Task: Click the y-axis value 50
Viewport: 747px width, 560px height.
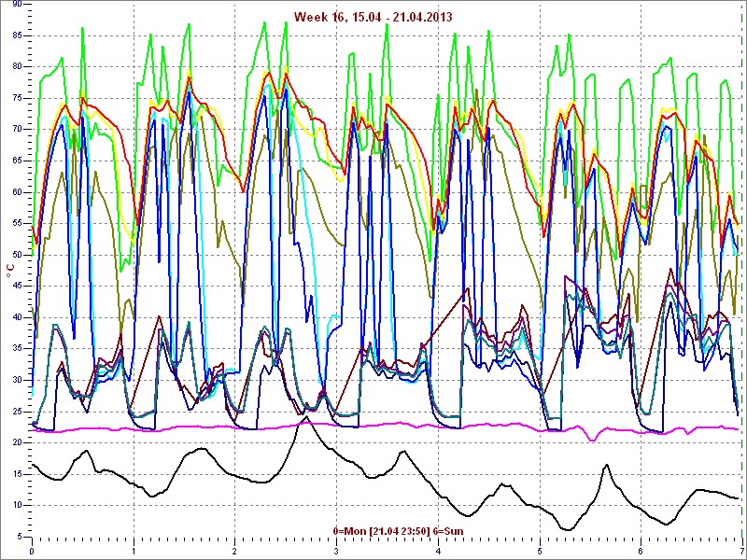Action: coord(17,254)
